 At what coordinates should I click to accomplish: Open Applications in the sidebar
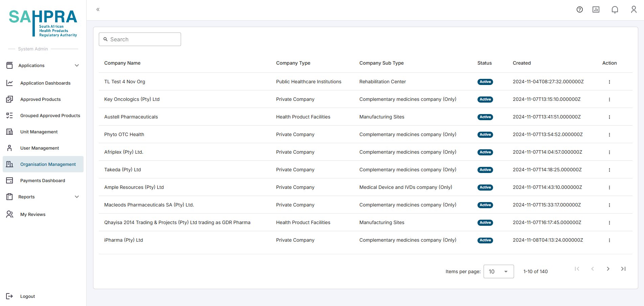point(43,65)
